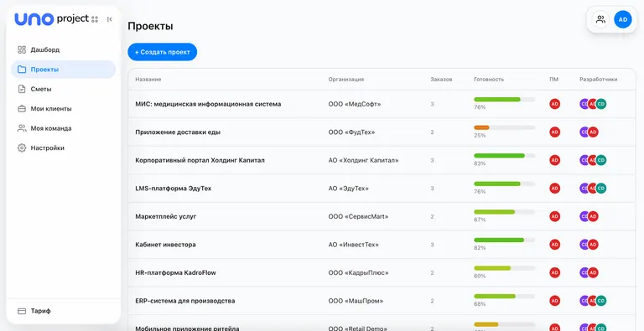Click the 76% progress bar in МИС row
The image size is (644, 331).
[504, 100]
